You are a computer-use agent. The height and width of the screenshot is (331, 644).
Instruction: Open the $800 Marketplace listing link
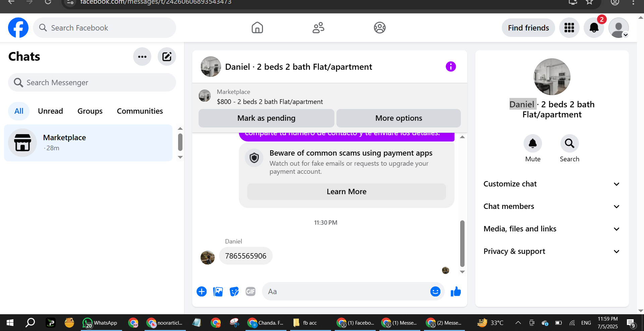point(270,102)
